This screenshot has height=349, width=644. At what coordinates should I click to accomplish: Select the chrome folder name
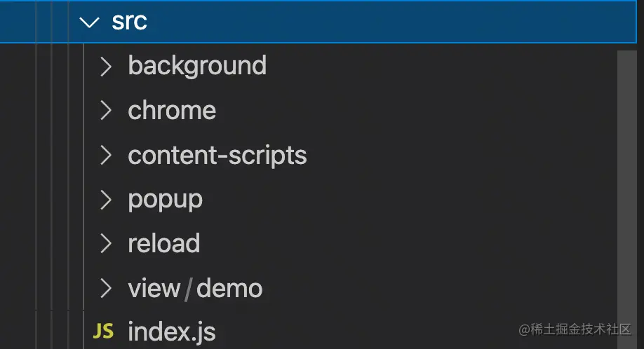[x=172, y=111]
